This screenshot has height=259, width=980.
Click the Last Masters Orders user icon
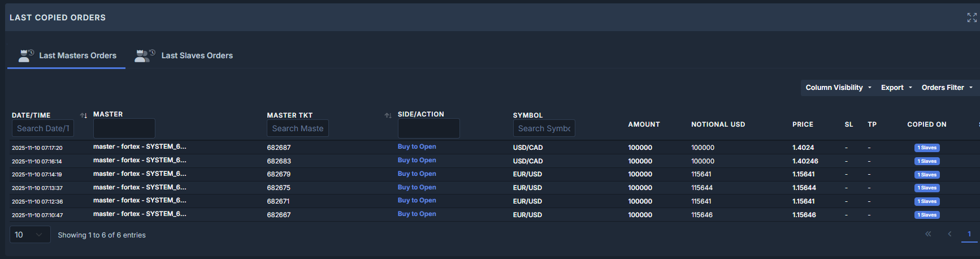point(26,55)
